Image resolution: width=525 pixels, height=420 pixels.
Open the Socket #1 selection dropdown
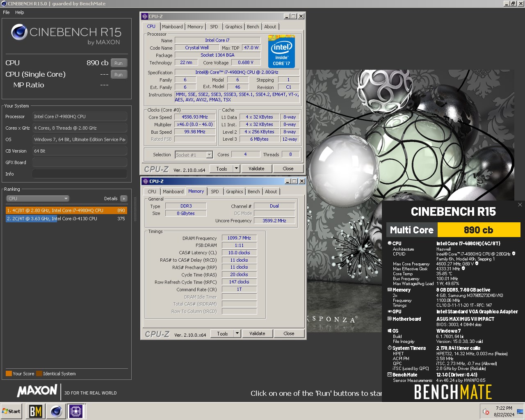tap(194, 155)
